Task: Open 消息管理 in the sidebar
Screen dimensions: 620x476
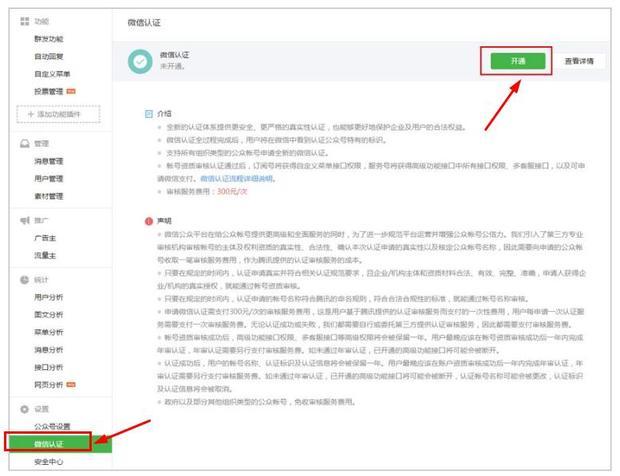Action: click(x=49, y=161)
